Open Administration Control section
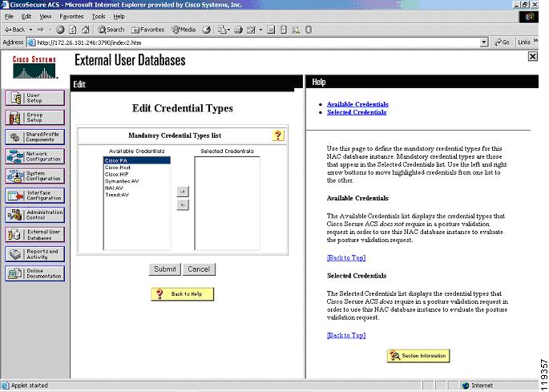The width and height of the screenshot is (549, 392). tap(34, 215)
